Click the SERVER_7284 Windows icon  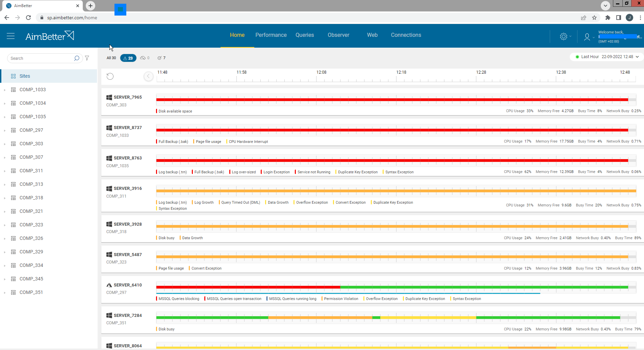109,316
